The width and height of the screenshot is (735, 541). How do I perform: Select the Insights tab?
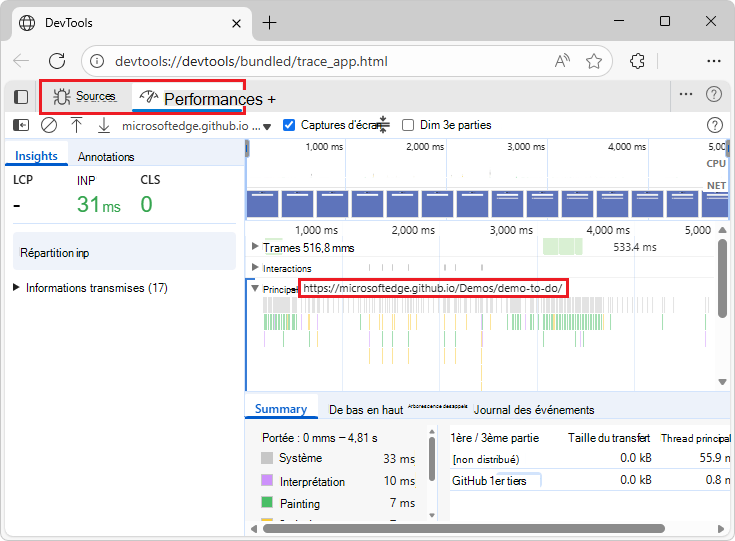pos(36,156)
